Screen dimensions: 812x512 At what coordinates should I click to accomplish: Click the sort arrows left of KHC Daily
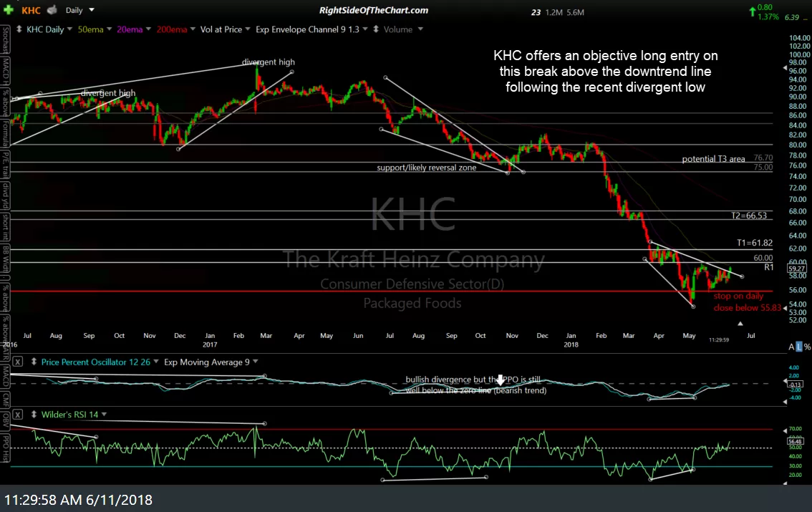click(19, 29)
